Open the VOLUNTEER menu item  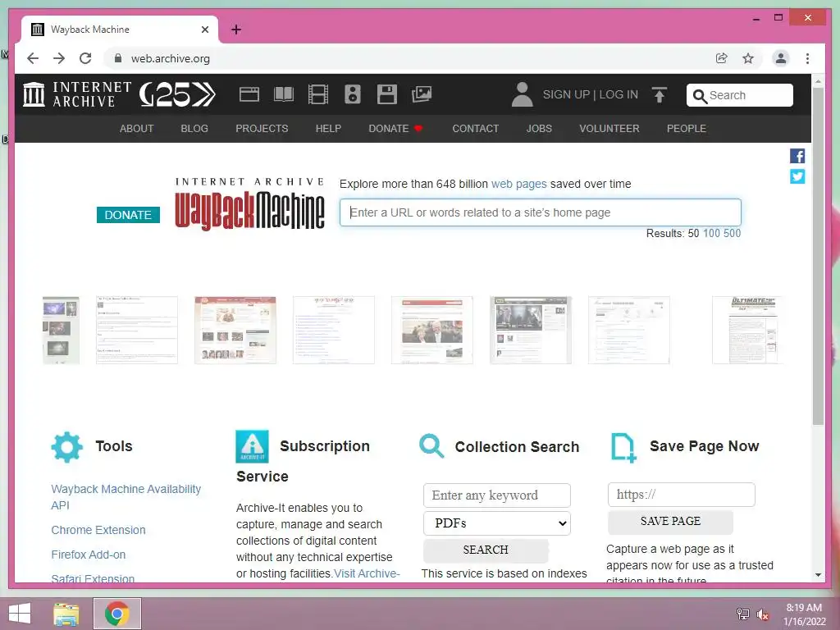[x=609, y=129]
